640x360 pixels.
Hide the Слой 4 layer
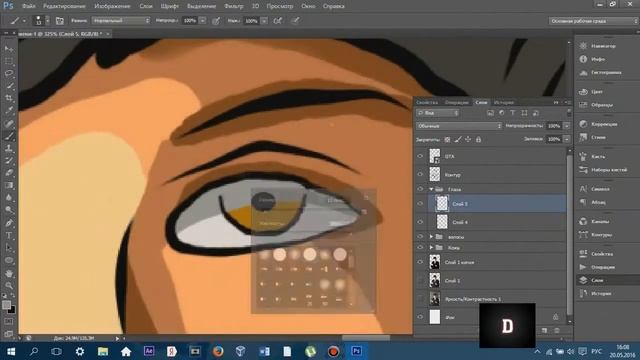[420, 222]
